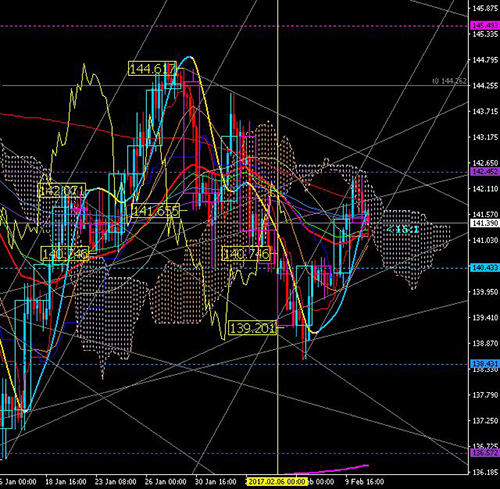Click the 2017.02.06 00:00 date marker
The width and height of the screenshot is (500, 489).
tap(276, 482)
